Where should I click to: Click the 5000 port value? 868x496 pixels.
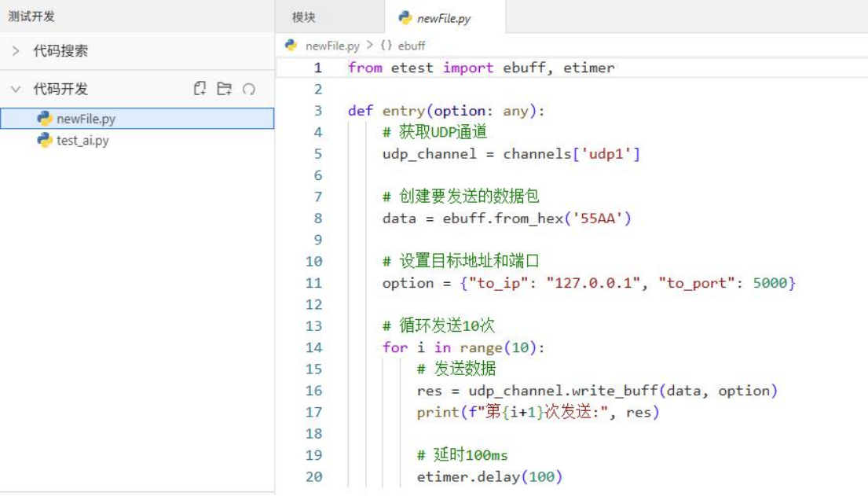click(770, 283)
